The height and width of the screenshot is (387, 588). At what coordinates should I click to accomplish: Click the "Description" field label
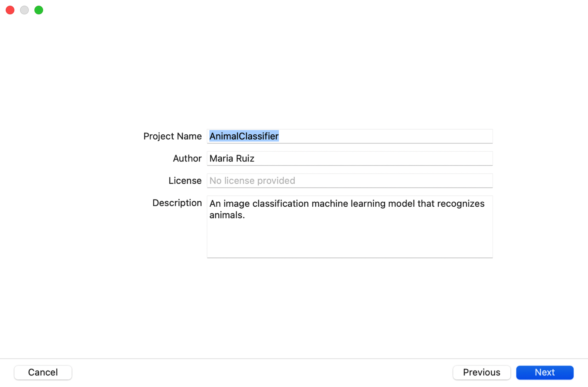pos(177,203)
